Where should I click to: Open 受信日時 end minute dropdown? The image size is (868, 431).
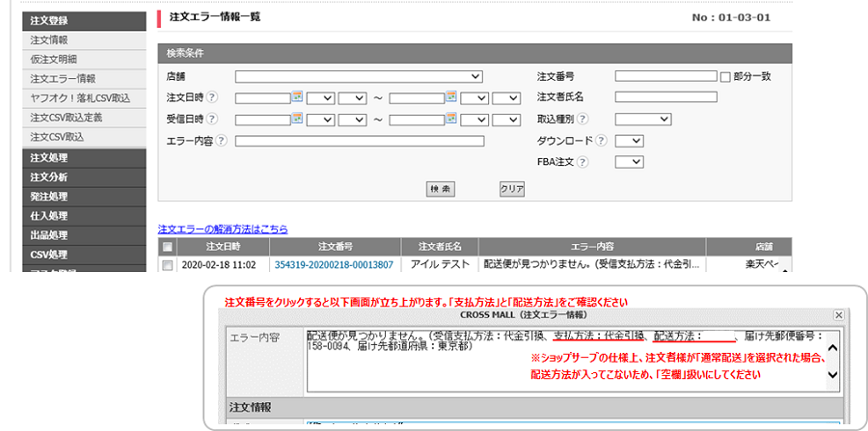(x=506, y=119)
